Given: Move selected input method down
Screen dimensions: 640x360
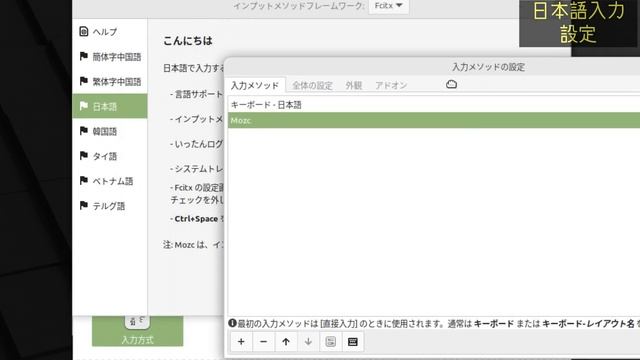Looking at the screenshot, I should pyautogui.click(x=308, y=342).
